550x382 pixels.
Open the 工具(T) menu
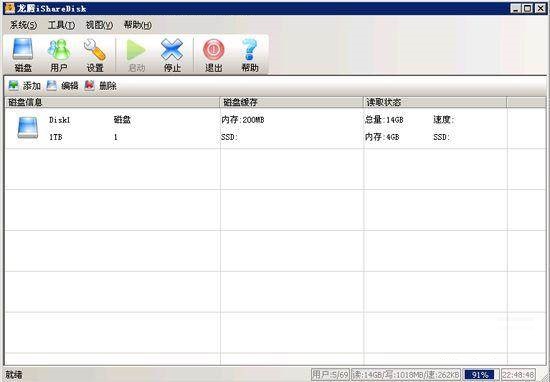point(61,25)
